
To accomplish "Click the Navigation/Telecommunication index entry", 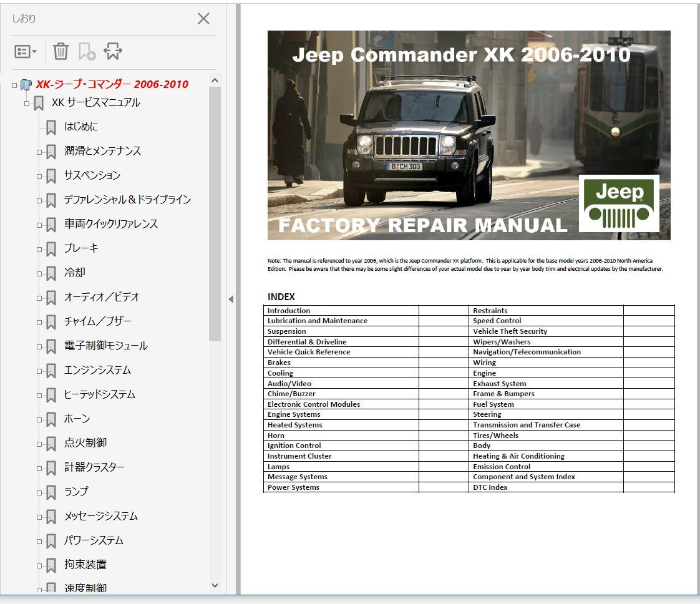I will click(527, 352).
